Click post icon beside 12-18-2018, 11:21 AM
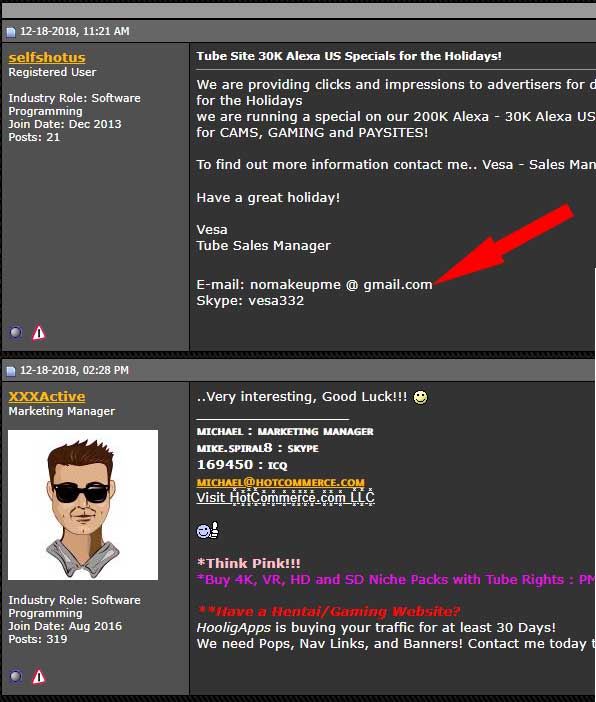596x702 pixels. tap(11, 32)
